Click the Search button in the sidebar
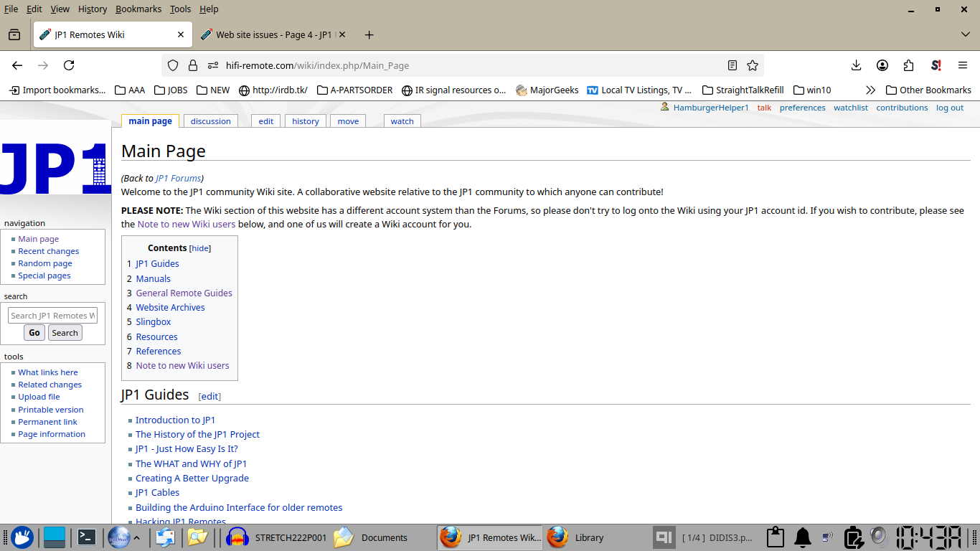 tap(65, 332)
